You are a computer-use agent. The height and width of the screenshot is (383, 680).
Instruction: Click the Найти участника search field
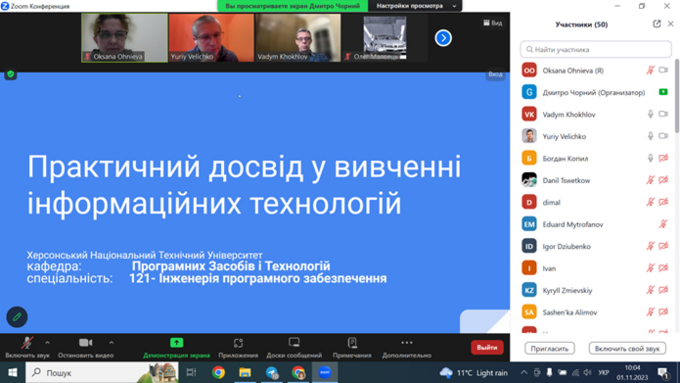click(596, 49)
